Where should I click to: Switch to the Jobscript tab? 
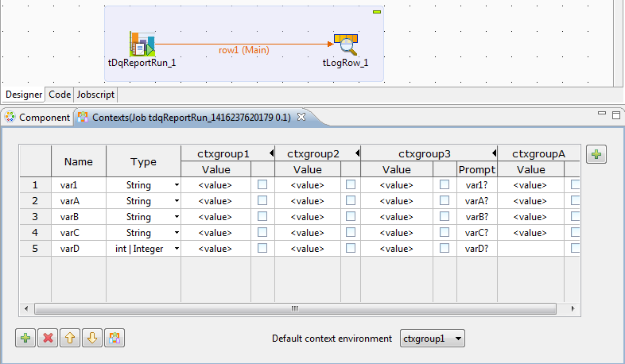(x=95, y=94)
